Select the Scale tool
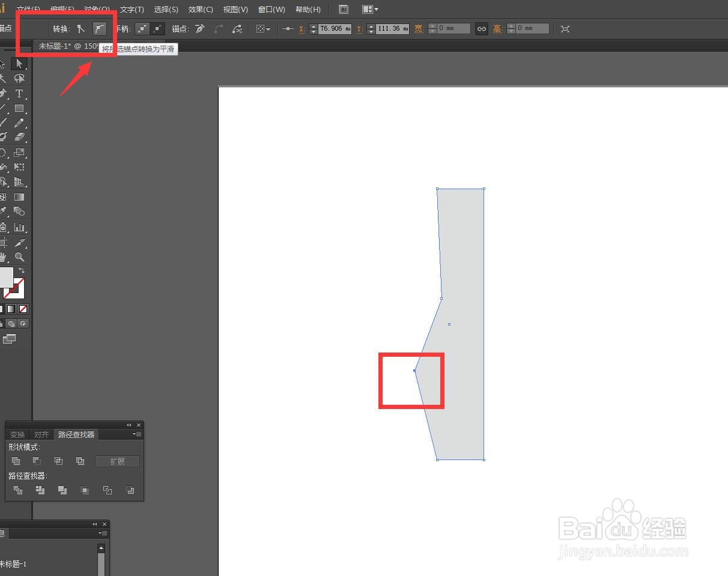 [x=19, y=153]
